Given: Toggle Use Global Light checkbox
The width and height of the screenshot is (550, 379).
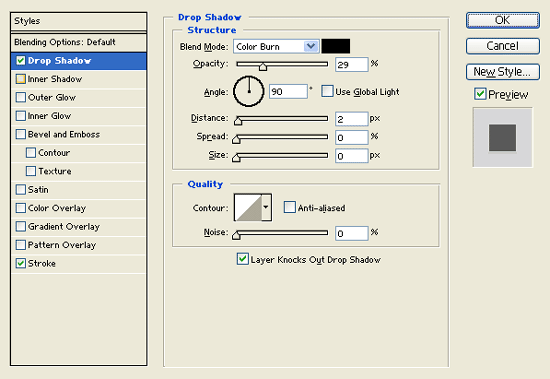Looking at the screenshot, I should pos(327,91).
